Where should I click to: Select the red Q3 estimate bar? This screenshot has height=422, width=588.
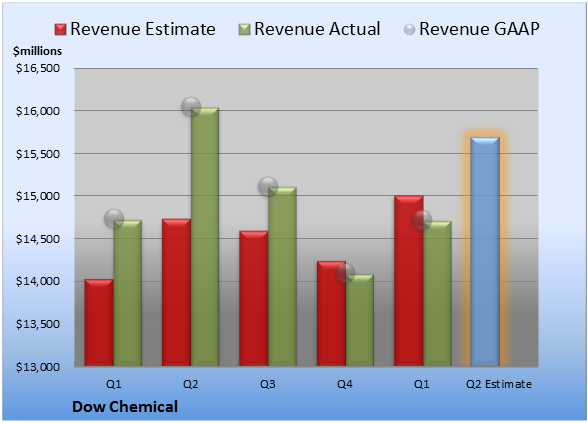[254, 298]
